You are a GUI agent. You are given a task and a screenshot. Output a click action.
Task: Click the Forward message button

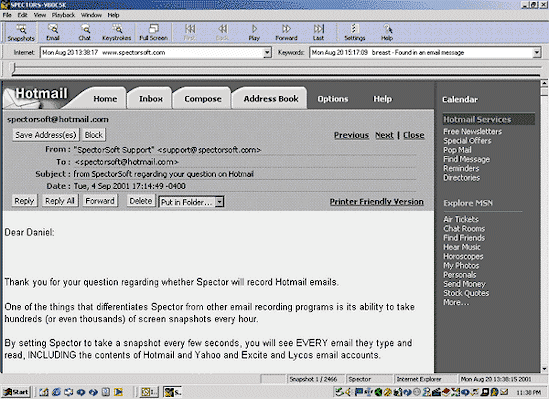[x=100, y=201]
